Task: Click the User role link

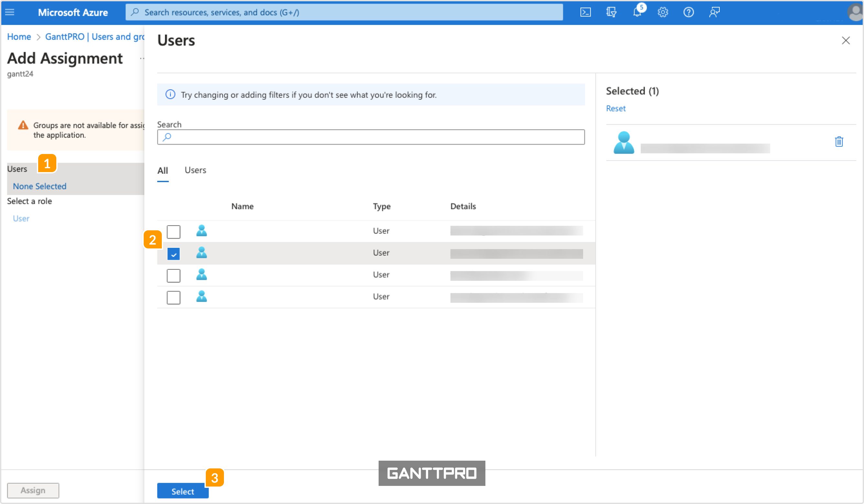Action: 21,218
